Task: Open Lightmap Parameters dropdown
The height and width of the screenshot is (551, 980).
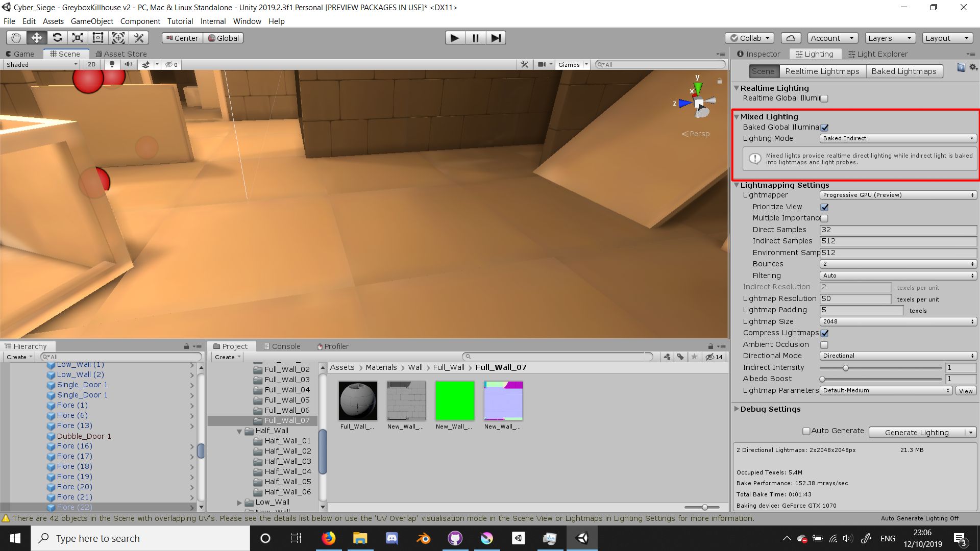Action: (886, 390)
